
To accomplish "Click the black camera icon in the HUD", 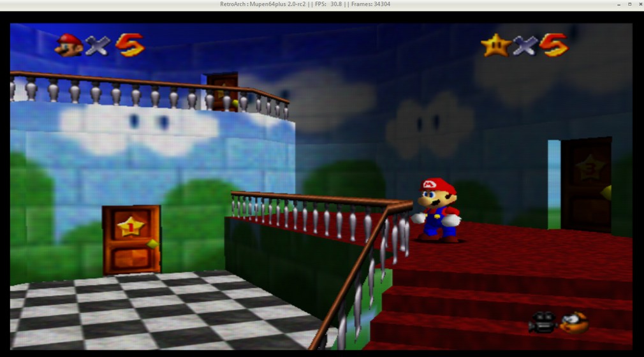I will [542, 322].
